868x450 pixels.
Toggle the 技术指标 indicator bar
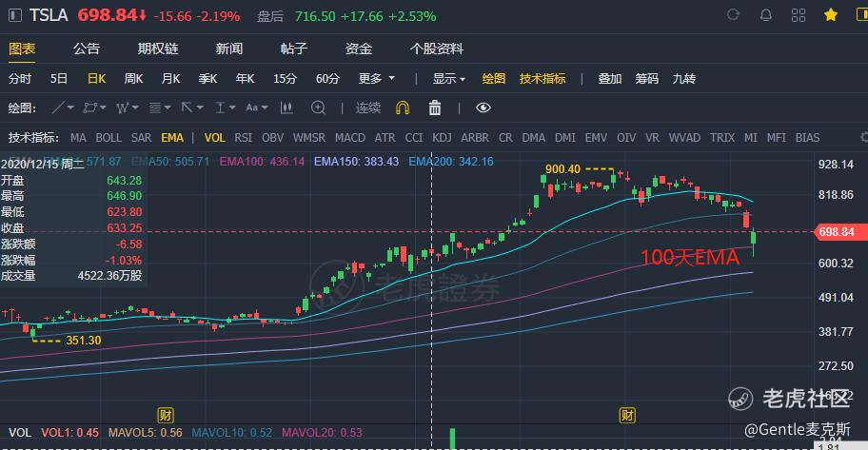(542, 79)
